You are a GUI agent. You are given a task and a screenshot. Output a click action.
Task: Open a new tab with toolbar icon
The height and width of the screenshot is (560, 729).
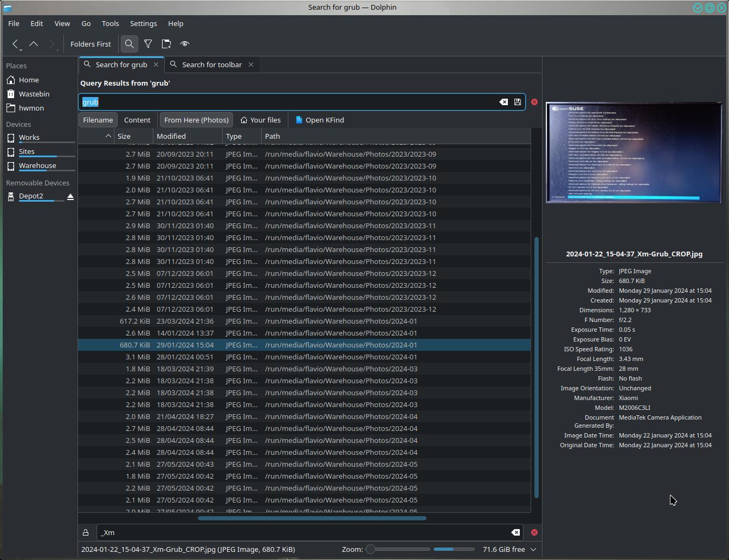(x=166, y=44)
